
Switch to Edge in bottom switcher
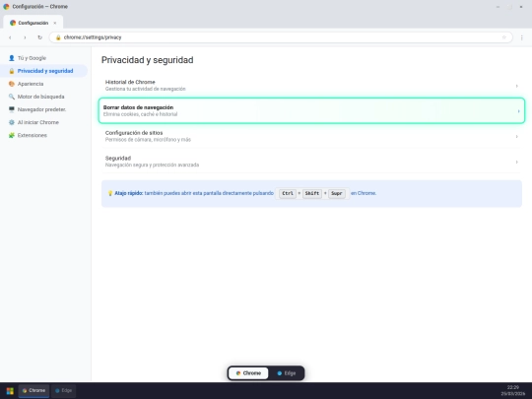[286, 373]
